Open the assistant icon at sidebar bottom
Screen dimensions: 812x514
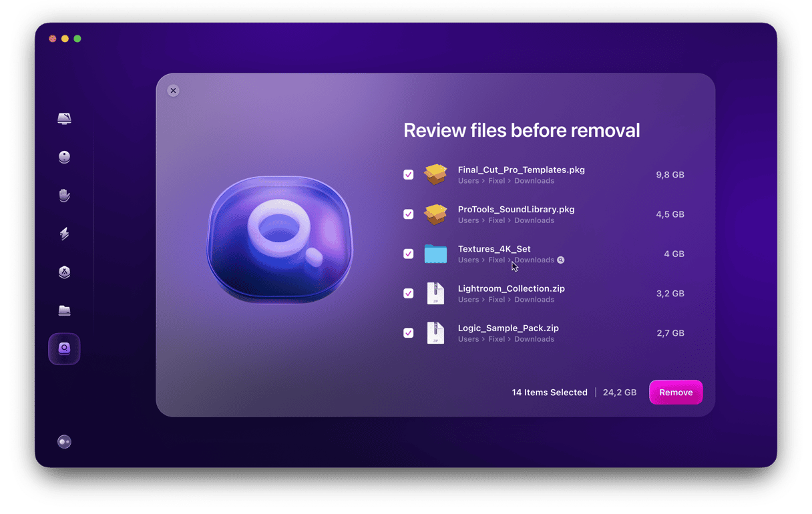(x=64, y=442)
